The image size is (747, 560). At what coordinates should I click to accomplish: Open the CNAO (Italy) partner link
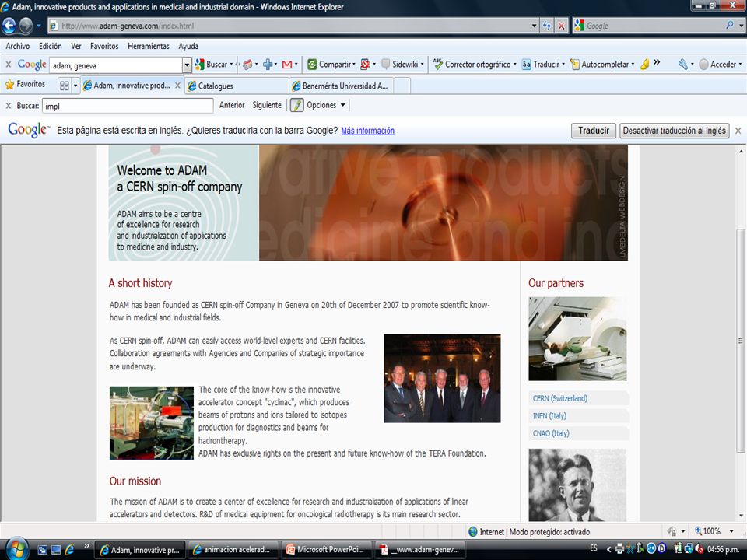tap(551, 433)
